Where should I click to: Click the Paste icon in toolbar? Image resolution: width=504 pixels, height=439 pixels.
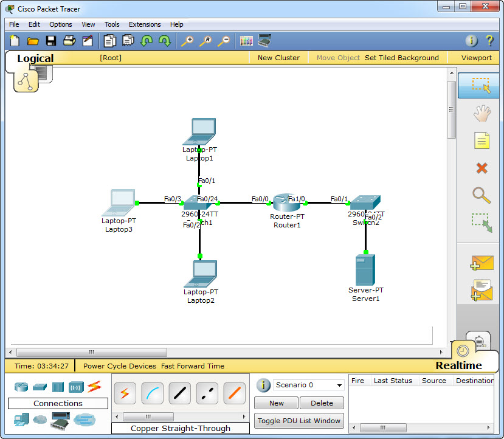(x=128, y=41)
